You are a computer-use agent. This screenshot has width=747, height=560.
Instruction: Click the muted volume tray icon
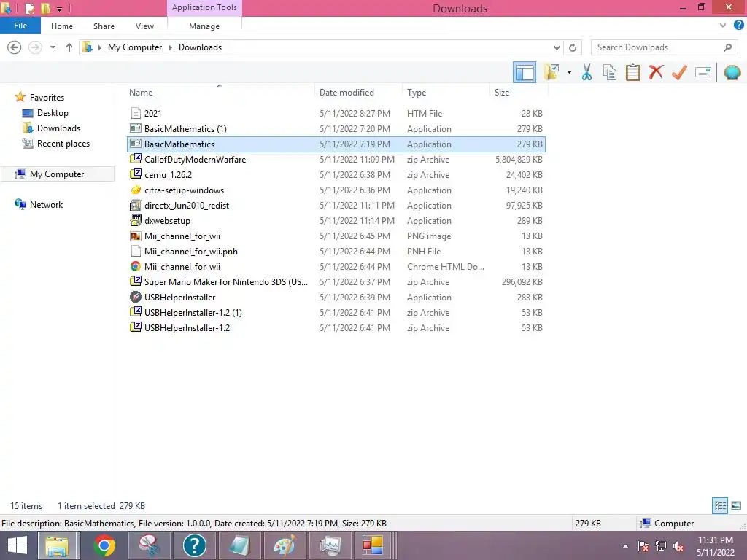[678, 546]
